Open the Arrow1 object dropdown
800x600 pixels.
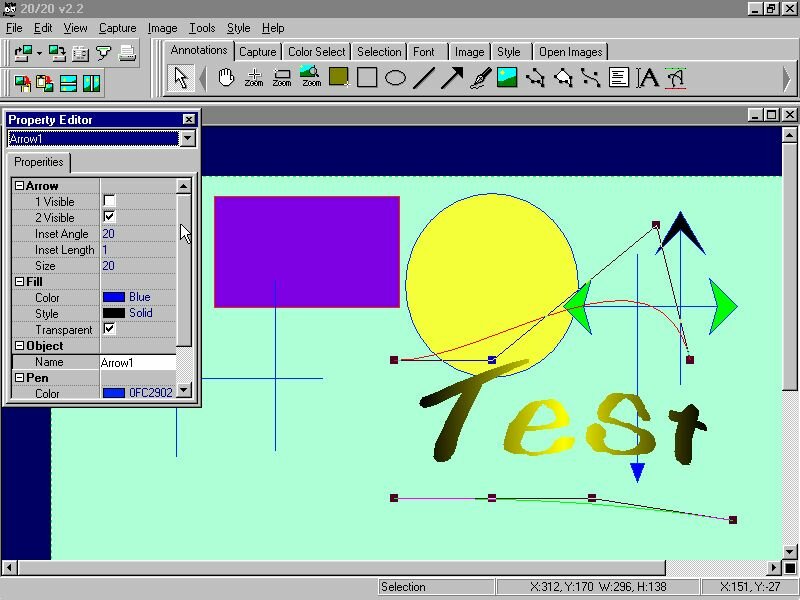click(187, 139)
